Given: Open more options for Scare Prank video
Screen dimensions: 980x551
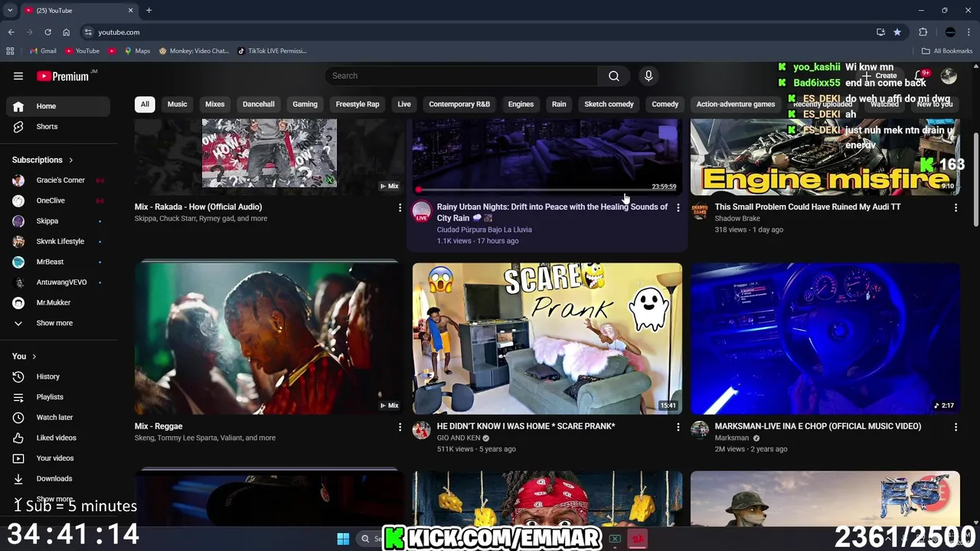Looking at the screenshot, I should pyautogui.click(x=678, y=427).
